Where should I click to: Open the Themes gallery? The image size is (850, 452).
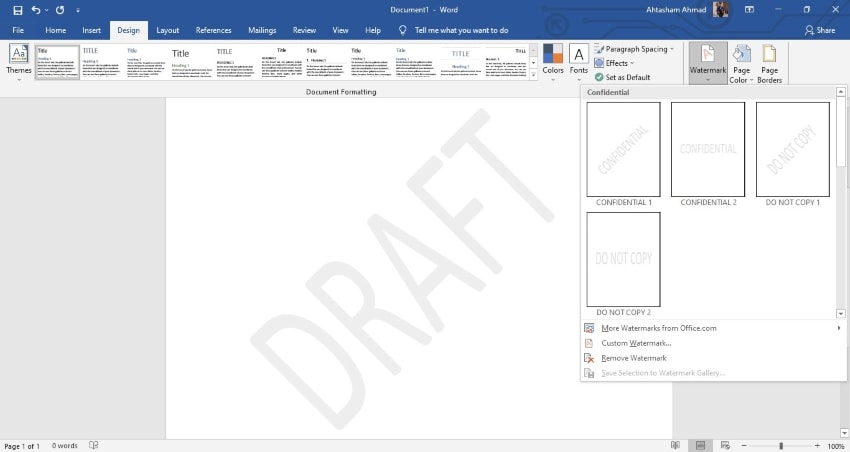(x=19, y=63)
